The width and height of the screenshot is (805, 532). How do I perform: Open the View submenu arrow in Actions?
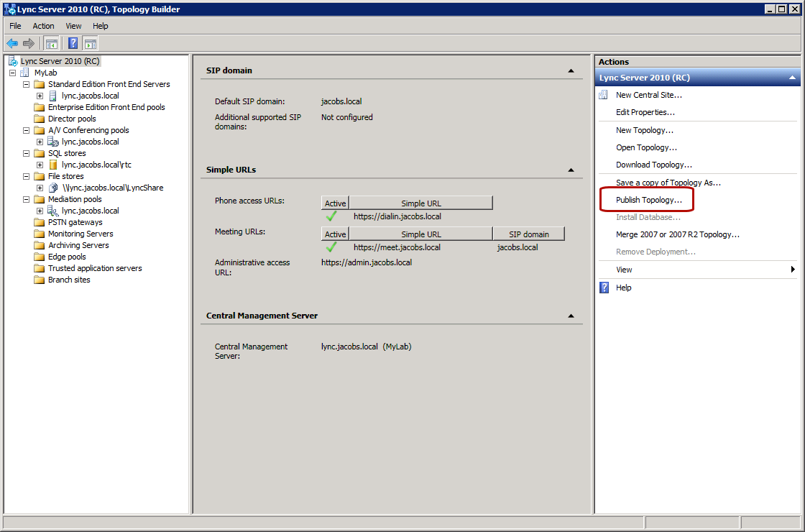click(793, 270)
